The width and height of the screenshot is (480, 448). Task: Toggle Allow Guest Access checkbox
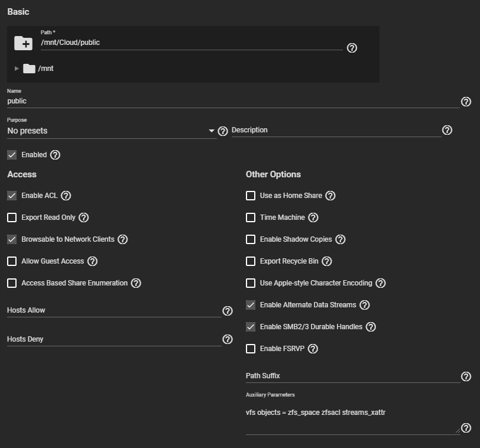pyautogui.click(x=12, y=261)
